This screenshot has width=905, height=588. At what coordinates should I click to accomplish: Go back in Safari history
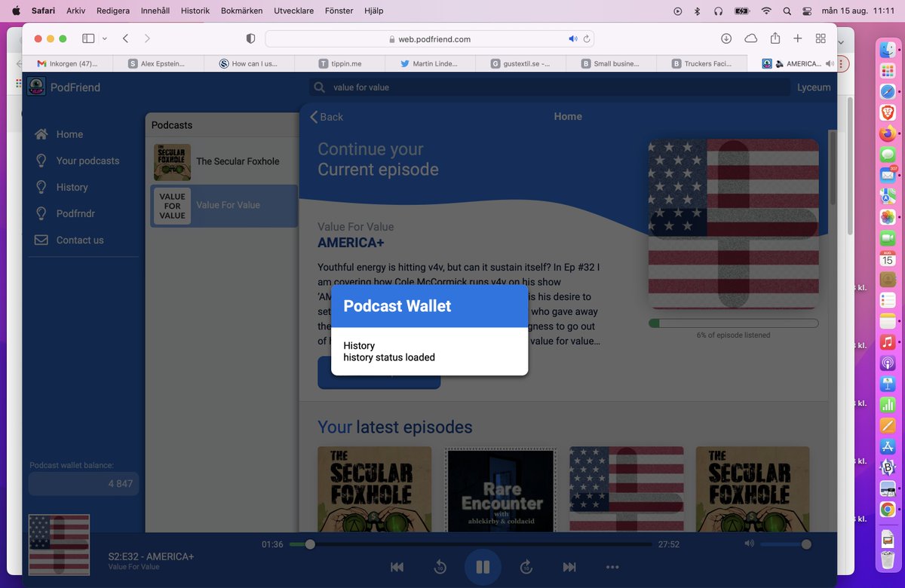pos(125,38)
